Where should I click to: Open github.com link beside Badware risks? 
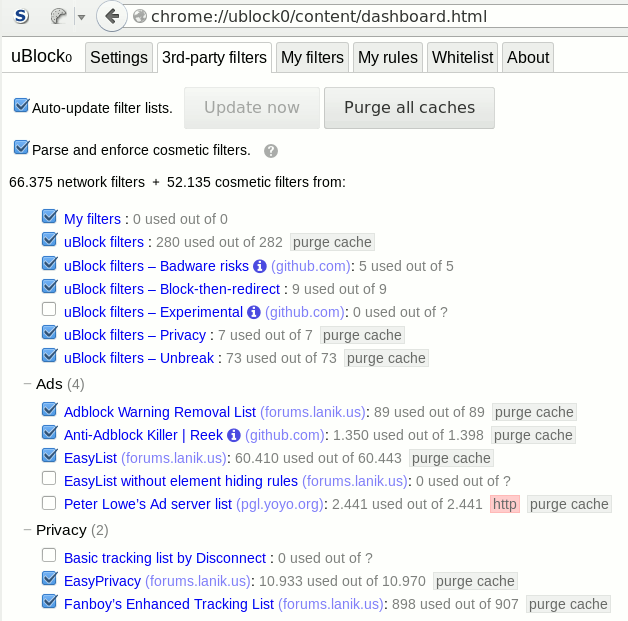(311, 266)
